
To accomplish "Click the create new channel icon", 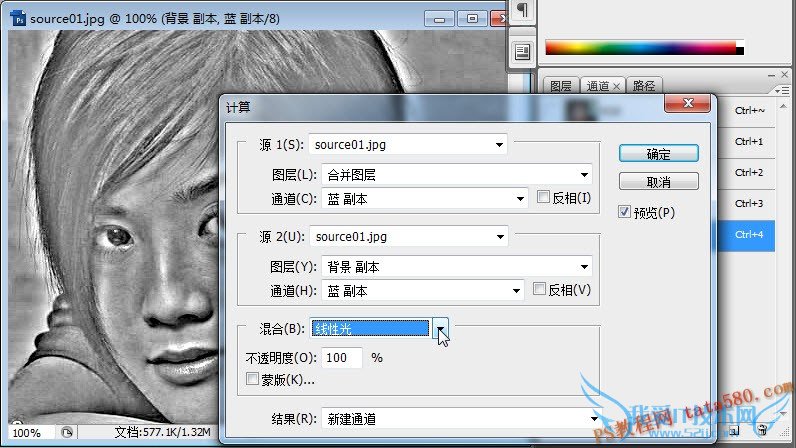I will pos(734,431).
